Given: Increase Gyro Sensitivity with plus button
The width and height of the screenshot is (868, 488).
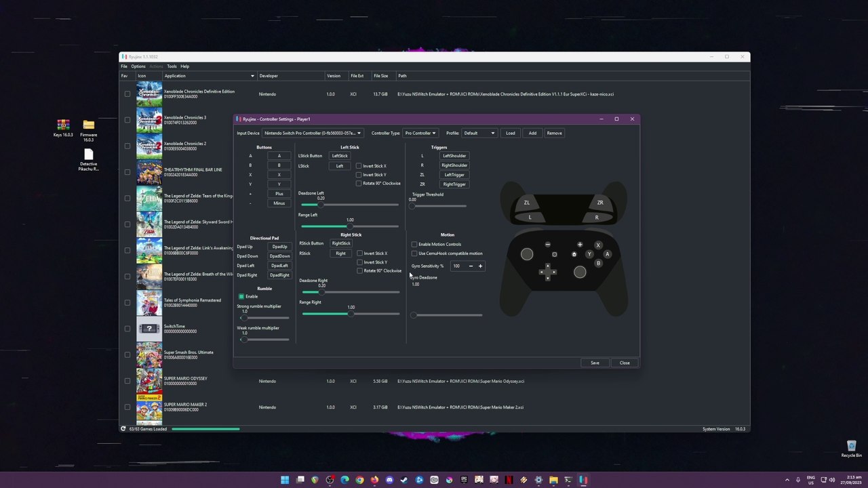Looking at the screenshot, I should pos(480,266).
